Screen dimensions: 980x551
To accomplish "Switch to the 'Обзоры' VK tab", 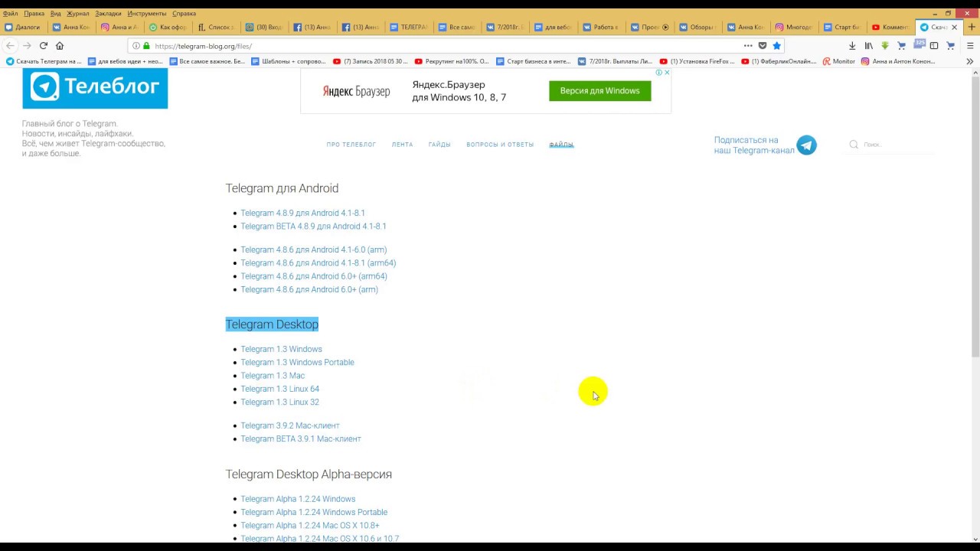I will (x=697, y=27).
